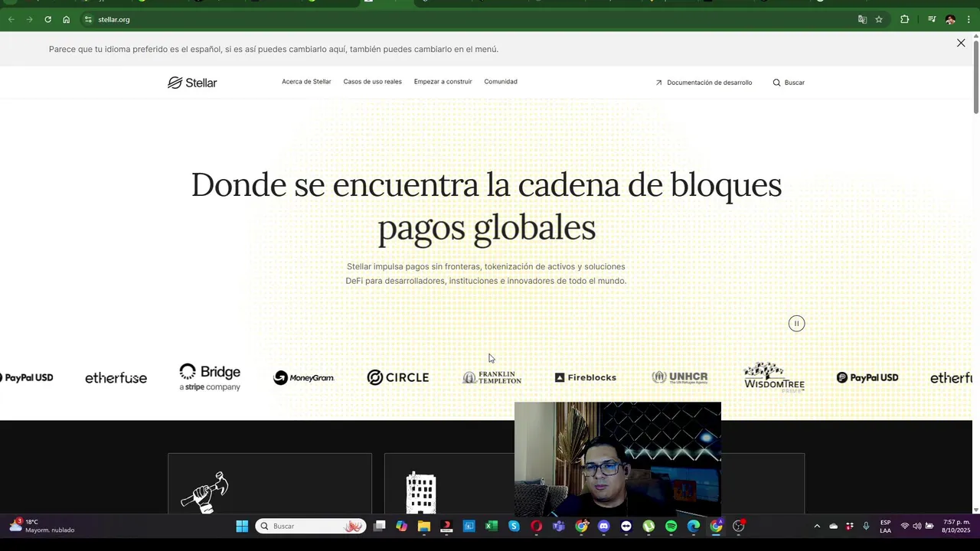Click the browser back arrow
Screen dimensions: 980x551
pyautogui.click(x=11, y=19)
